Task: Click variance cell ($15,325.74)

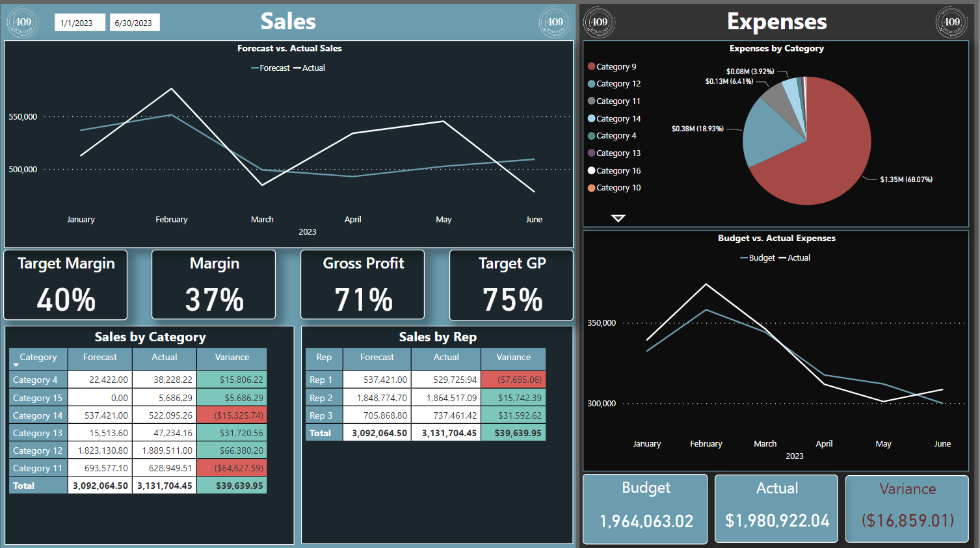Action: tap(232, 415)
